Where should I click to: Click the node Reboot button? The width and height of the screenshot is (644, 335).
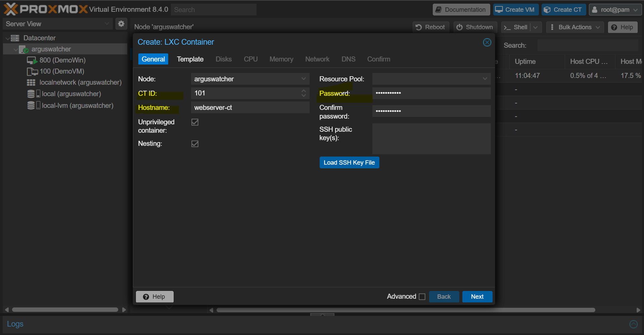[x=430, y=27]
